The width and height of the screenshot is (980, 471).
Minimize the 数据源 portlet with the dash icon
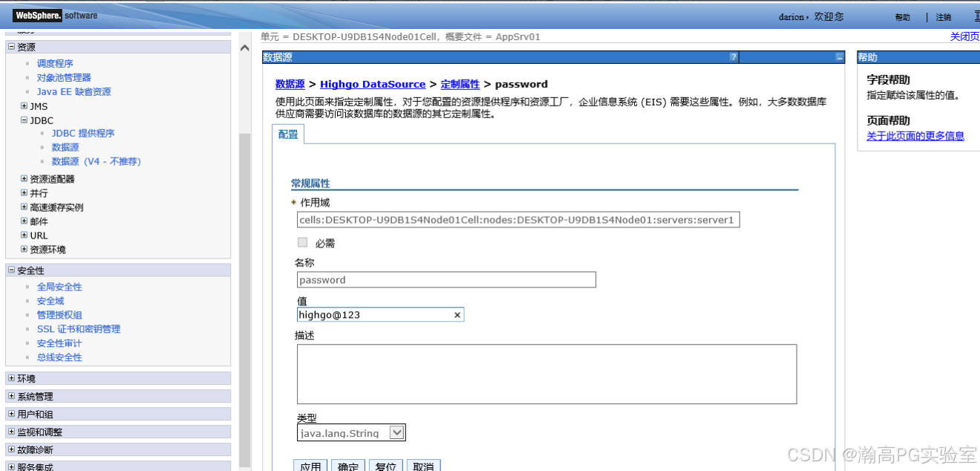840,57
